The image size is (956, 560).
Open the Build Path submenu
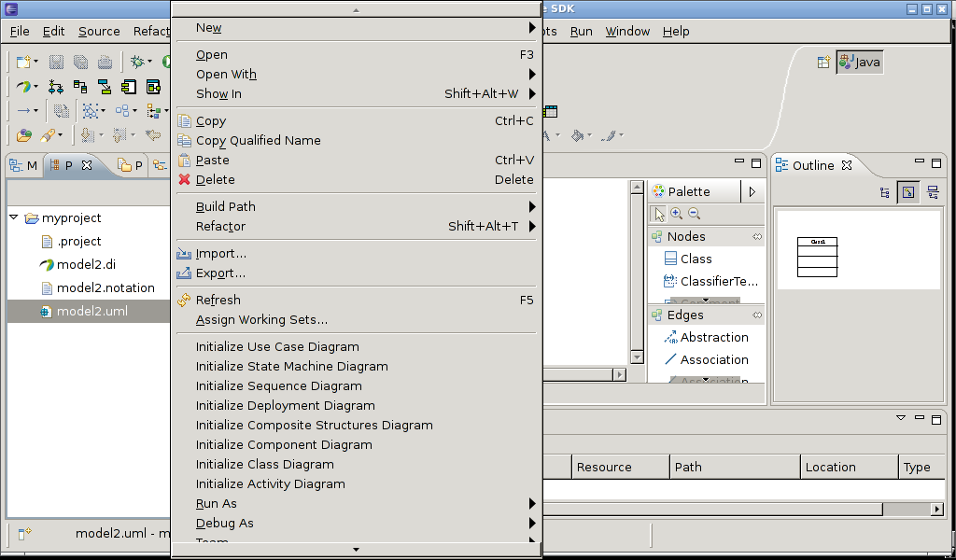pos(356,206)
